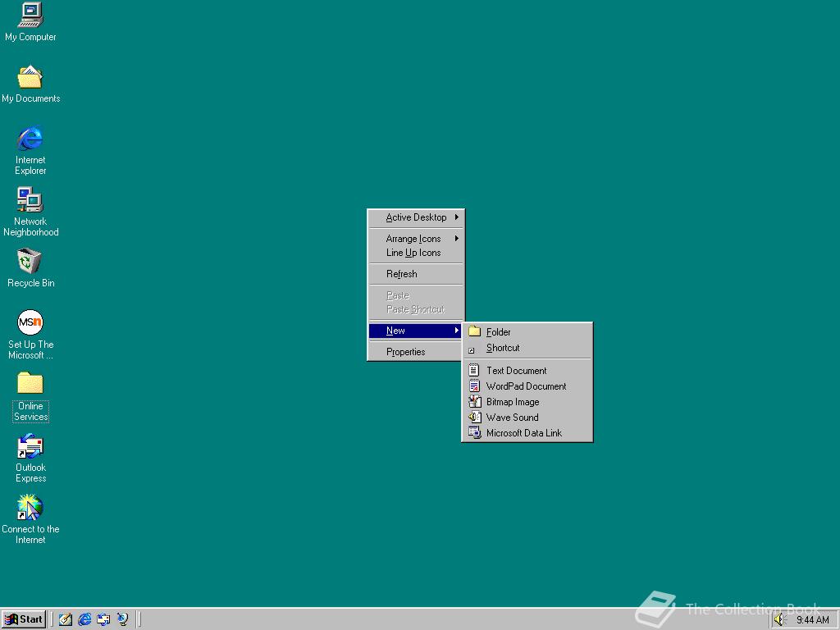This screenshot has height=630, width=840.
Task: Create a new Bitmap Image
Action: (527, 401)
